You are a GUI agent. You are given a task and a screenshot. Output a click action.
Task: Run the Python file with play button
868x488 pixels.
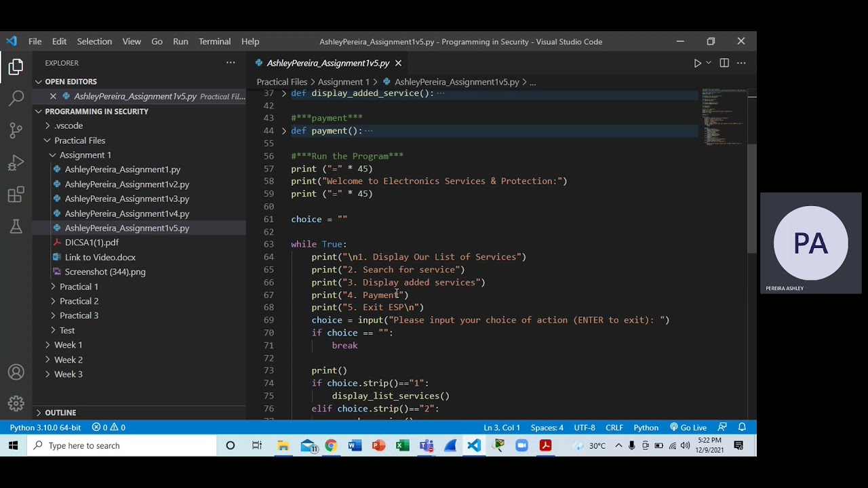[697, 63]
